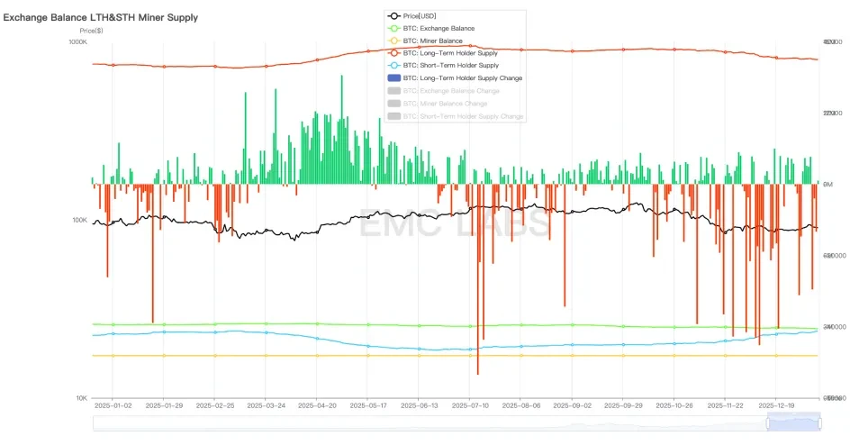Click the yellow Miner Balance legend marker

tap(393, 41)
